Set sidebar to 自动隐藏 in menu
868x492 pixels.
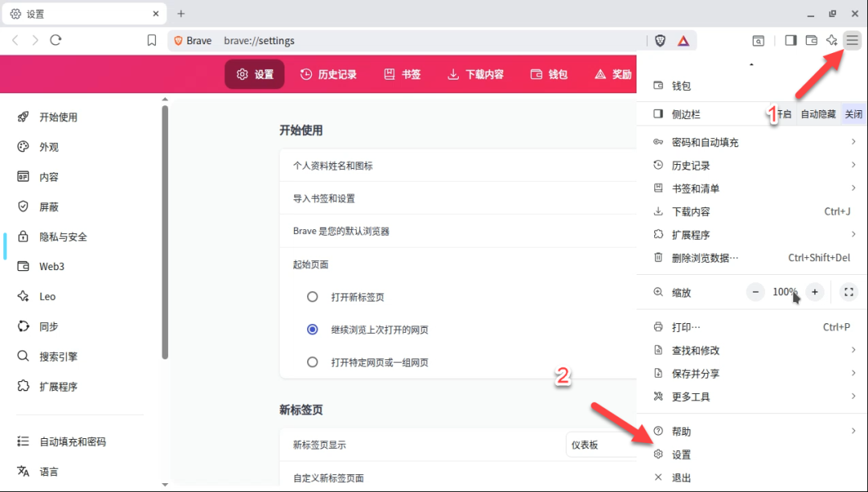(x=818, y=114)
